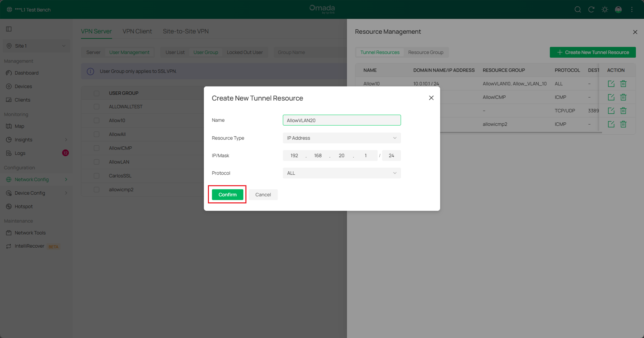Expand the Insights submenu
Viewport: 644px width, 338px height.
[66, 140]
